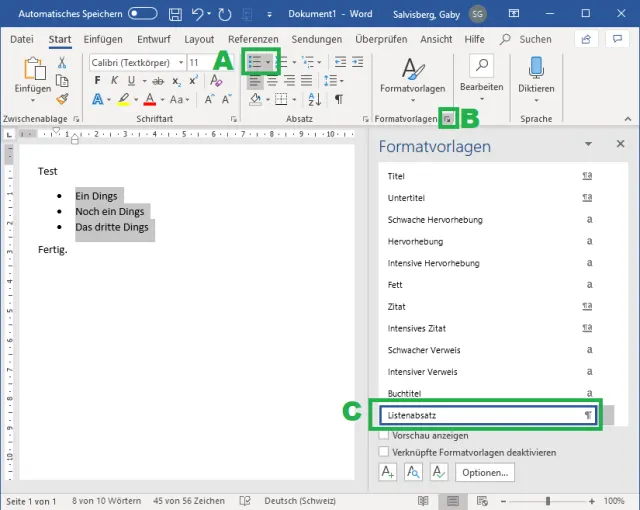Open the Style Inspector icon
Viewport: 640px width, 510px height.
click(413, 473)
